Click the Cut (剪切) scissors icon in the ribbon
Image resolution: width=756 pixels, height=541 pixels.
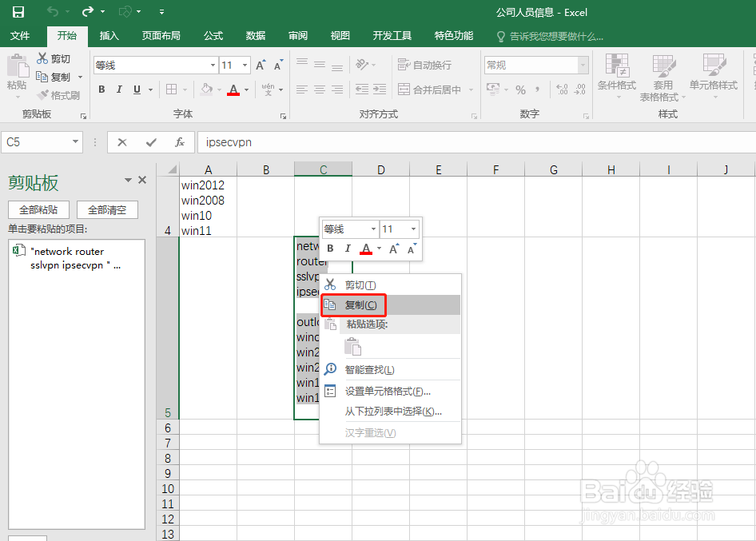(x=42, y=58)
